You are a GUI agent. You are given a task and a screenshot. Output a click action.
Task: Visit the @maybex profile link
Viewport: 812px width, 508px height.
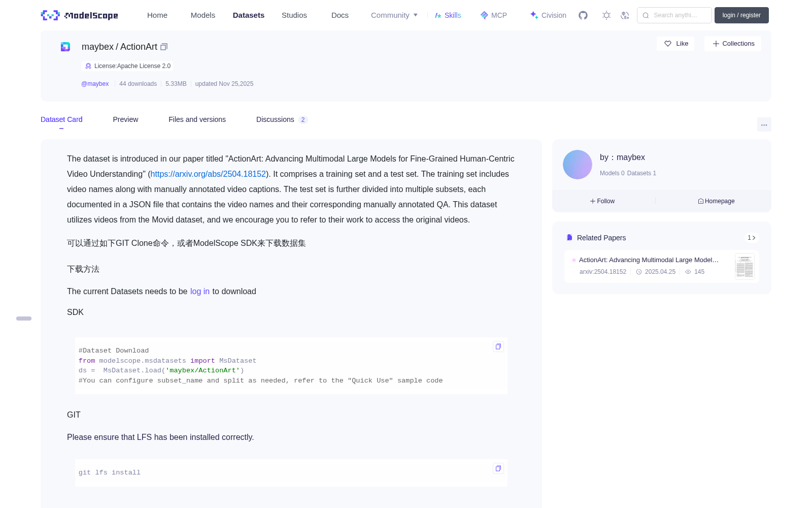tap(95, 84)
